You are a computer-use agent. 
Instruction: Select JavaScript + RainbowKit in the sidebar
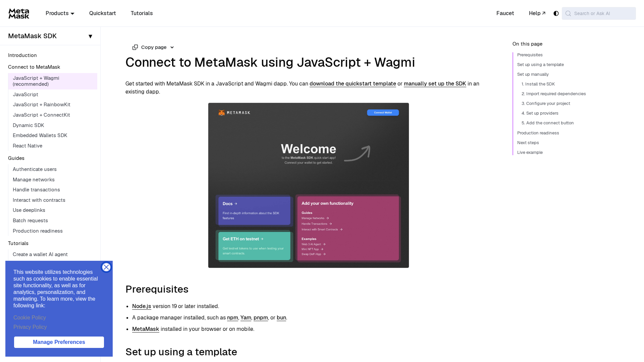pos(42,105)
